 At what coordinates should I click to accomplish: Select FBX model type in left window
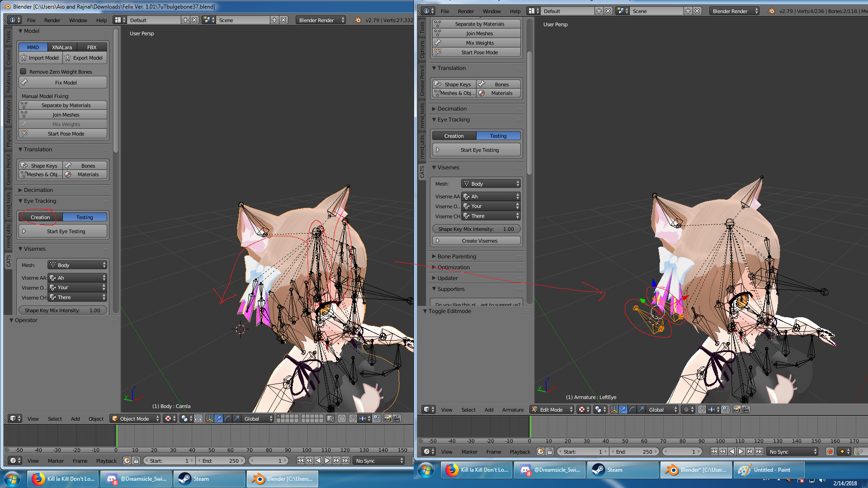coord(92,47)
